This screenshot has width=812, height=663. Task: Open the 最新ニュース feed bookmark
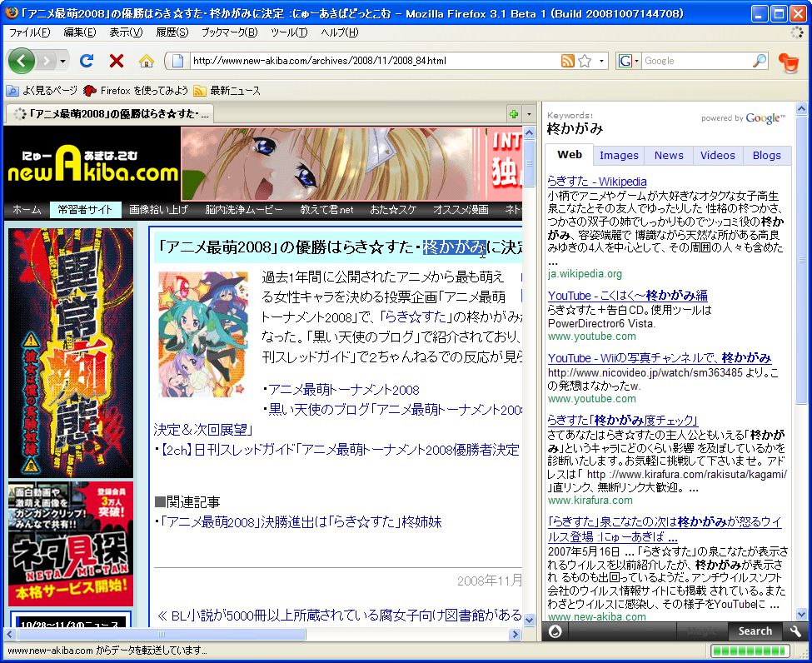(227, 91)
